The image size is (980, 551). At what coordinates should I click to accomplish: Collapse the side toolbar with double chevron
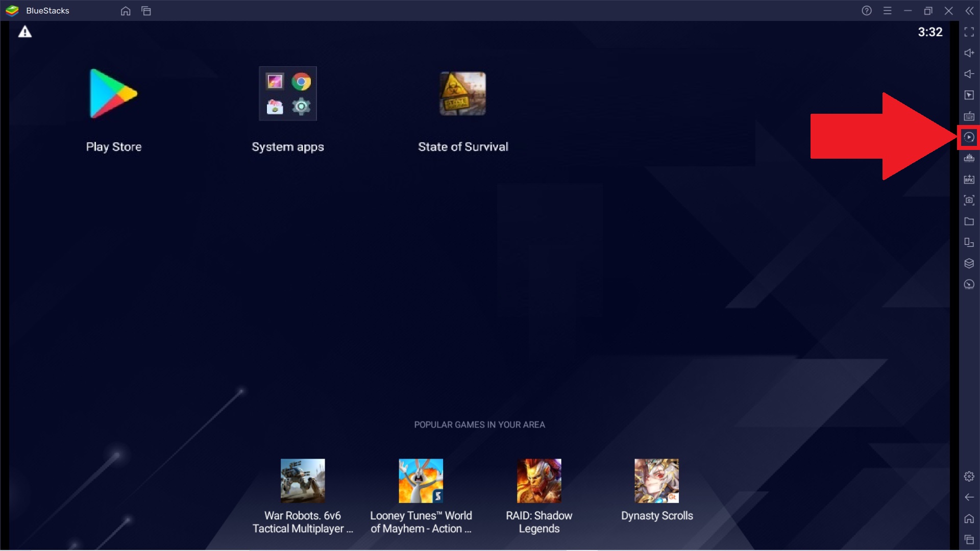pos(969,11)
